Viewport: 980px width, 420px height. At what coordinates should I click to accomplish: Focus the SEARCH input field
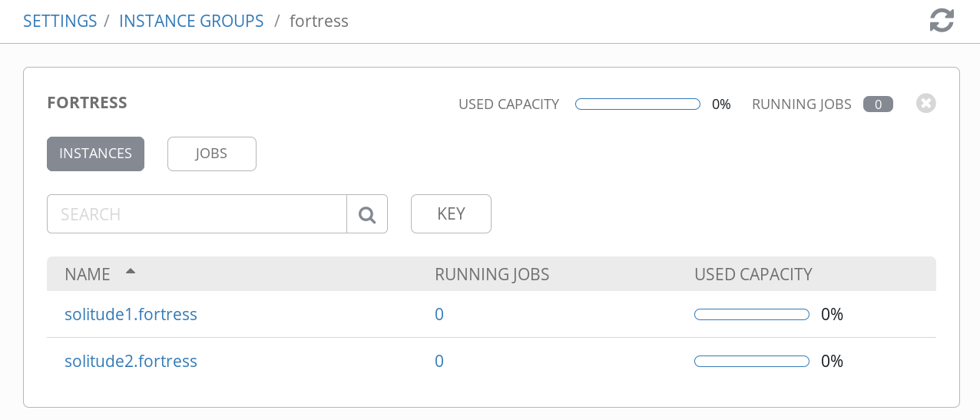(197, 214)
